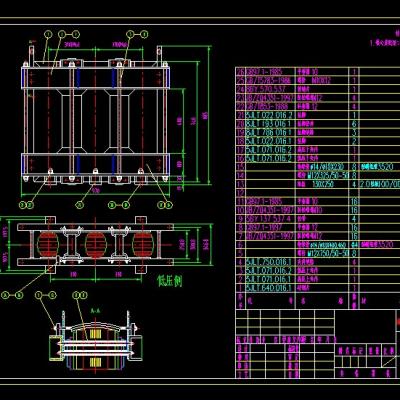Click item number 12 in parts list
400x400 pixels.
240,193
